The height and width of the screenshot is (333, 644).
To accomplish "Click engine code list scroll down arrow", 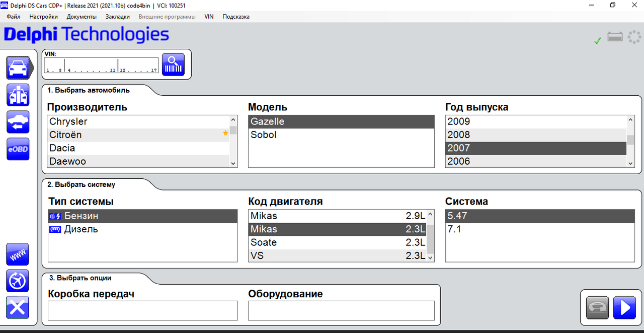I will (x=430, y=257).
